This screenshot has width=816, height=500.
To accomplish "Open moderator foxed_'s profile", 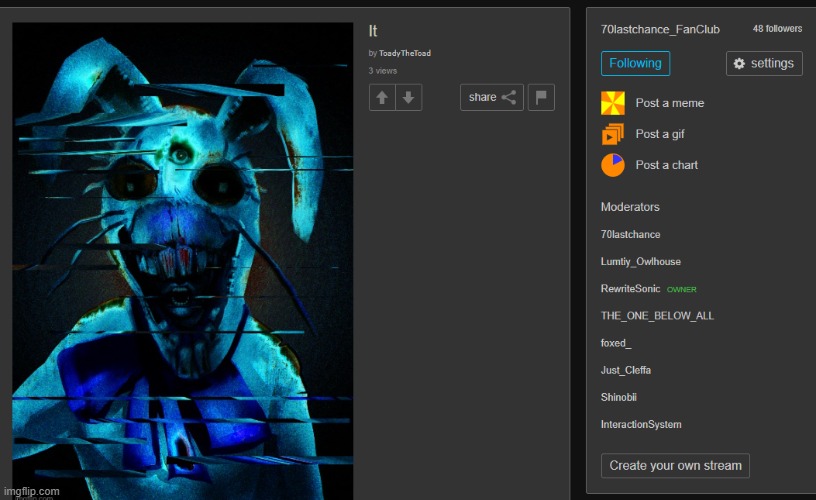I will [615, 343].
